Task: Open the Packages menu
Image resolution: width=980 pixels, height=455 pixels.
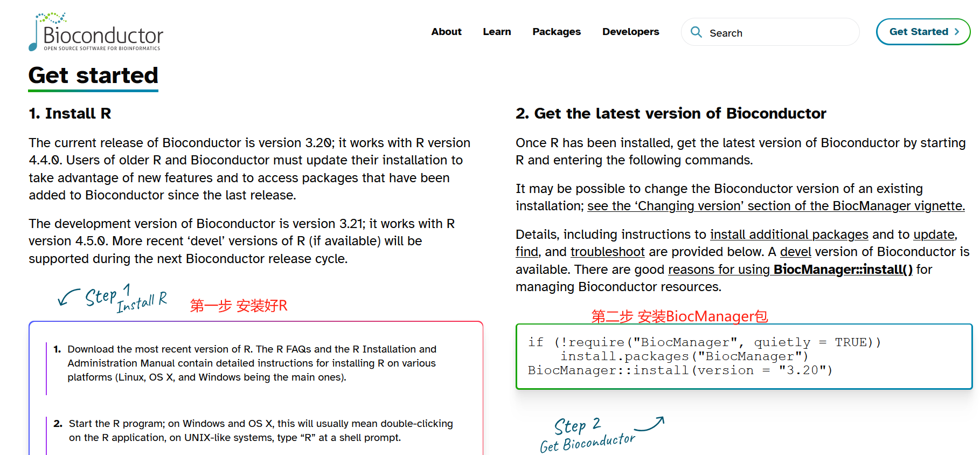Action: pos(557,32)
